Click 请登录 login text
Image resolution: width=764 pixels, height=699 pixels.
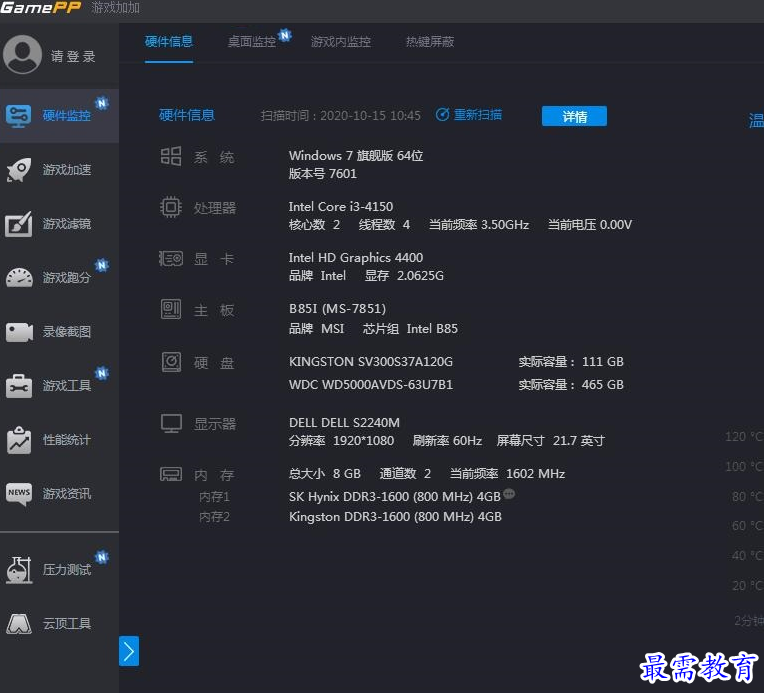point(73,57)
